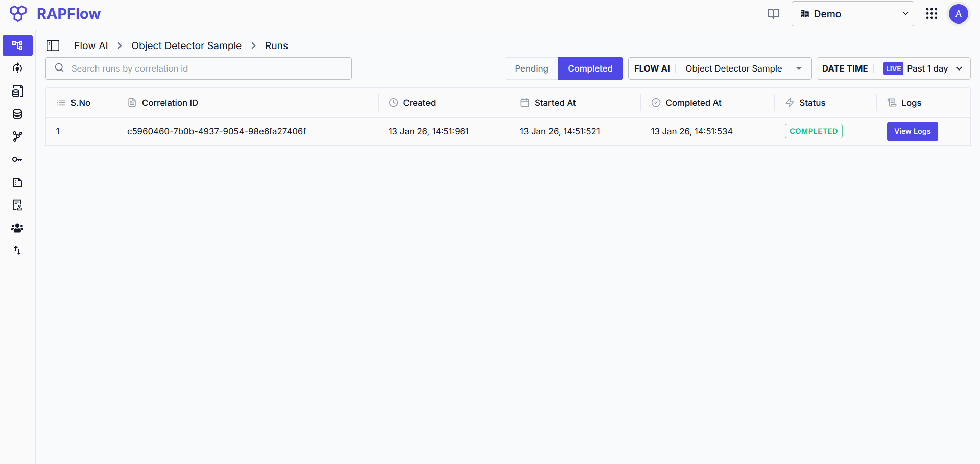Open the API keys section via key icon

click(x=17, y=159)
